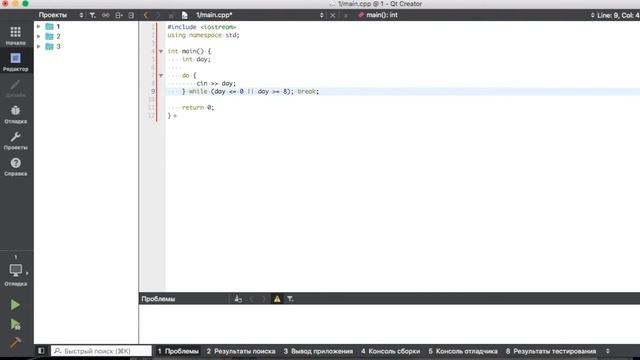
Task: Collapse the do-loop fold marker
Action: [x=161, y=76]
